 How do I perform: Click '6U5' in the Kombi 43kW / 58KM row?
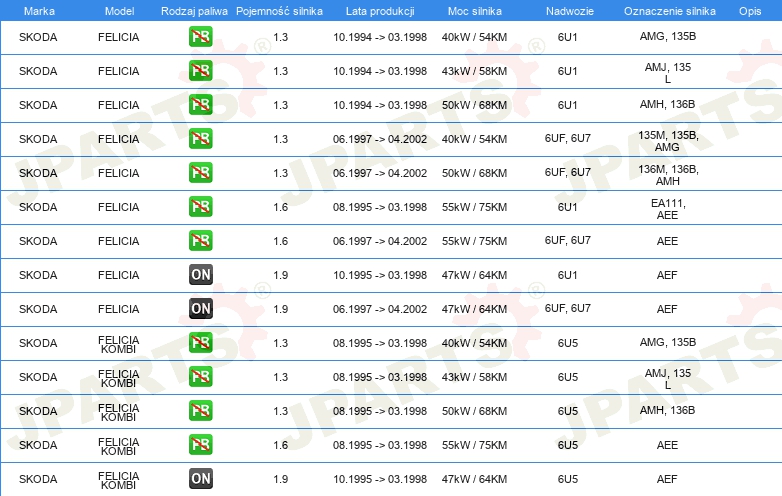[568, 377]
